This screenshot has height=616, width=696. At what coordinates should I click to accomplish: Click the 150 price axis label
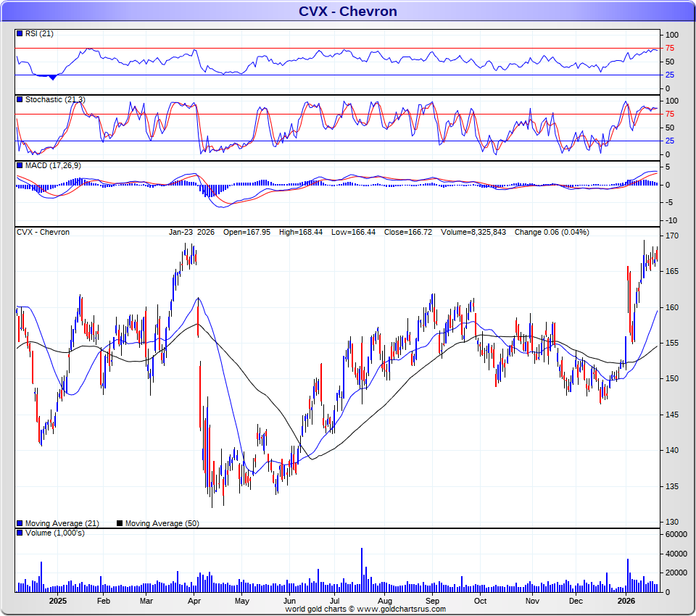point(672,378)
